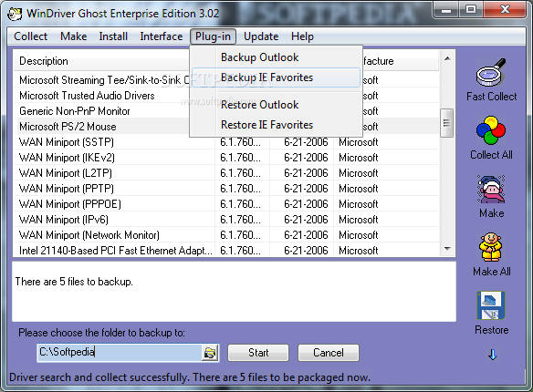Open the Make menu
The height and width of the screenshot is (392, 533).
click(74, 36)
